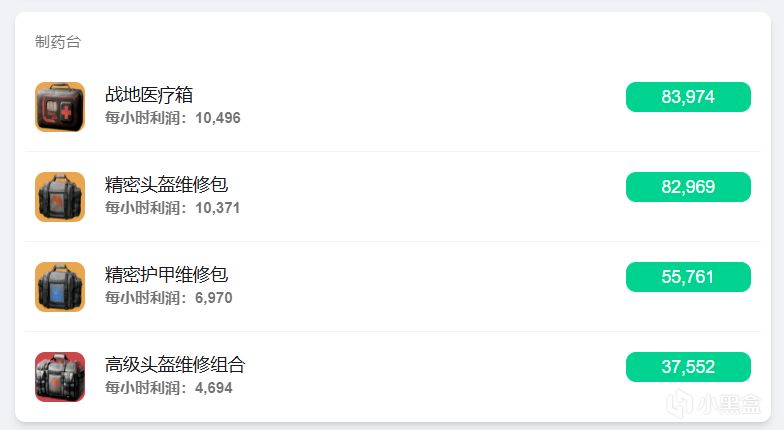Click the 精密护甲维修包 item icon
Screen dimensions: 784x430
pos(60,287)
